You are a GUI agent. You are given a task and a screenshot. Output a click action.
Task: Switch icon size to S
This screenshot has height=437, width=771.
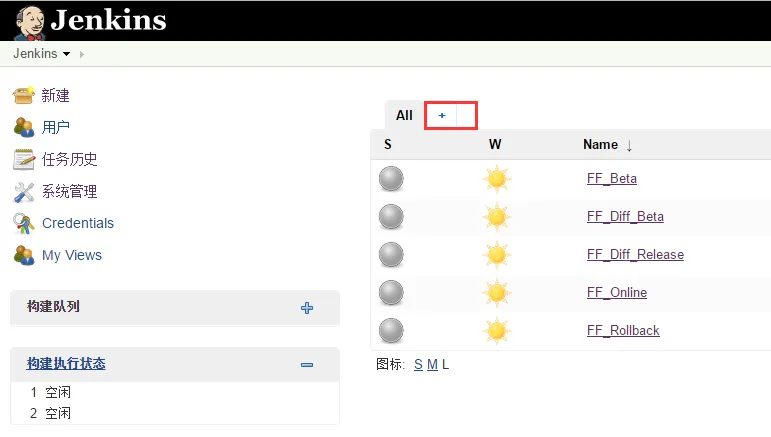(x=418, y=365)
